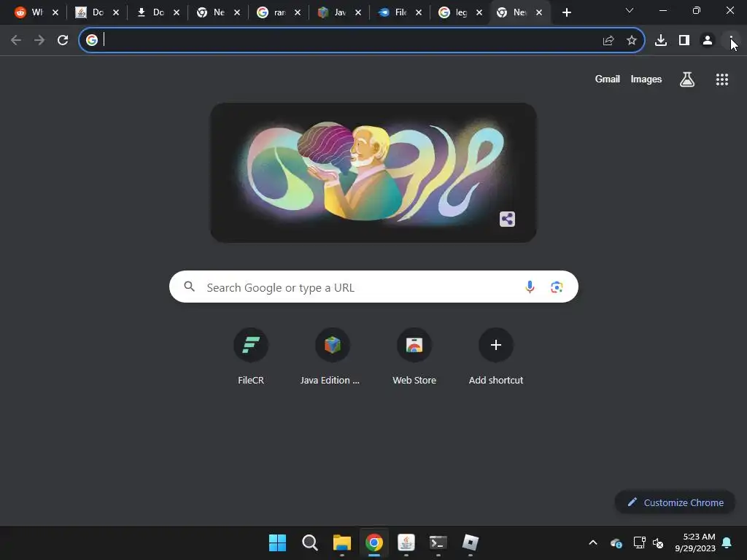Click the Chrome taskbar icon

(x=374, y=542)
